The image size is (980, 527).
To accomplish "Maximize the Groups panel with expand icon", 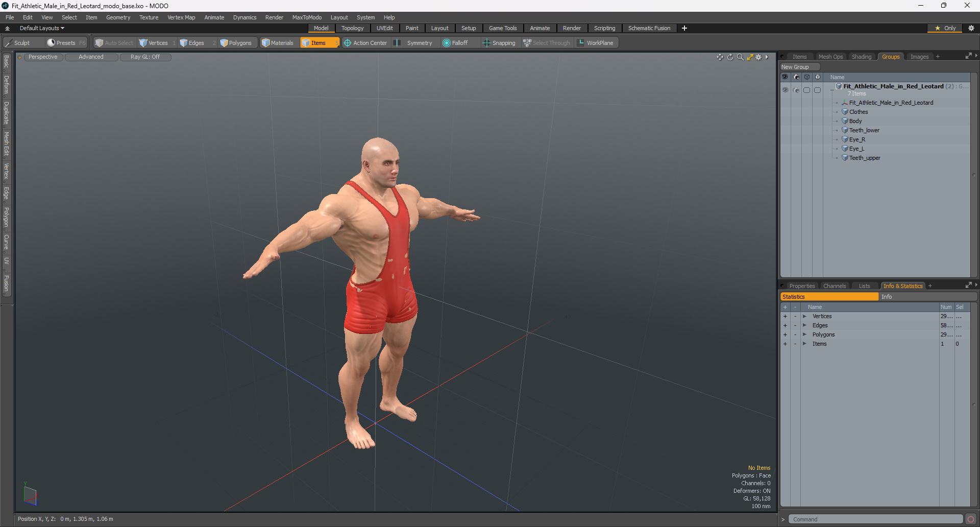I will [968, 56].
